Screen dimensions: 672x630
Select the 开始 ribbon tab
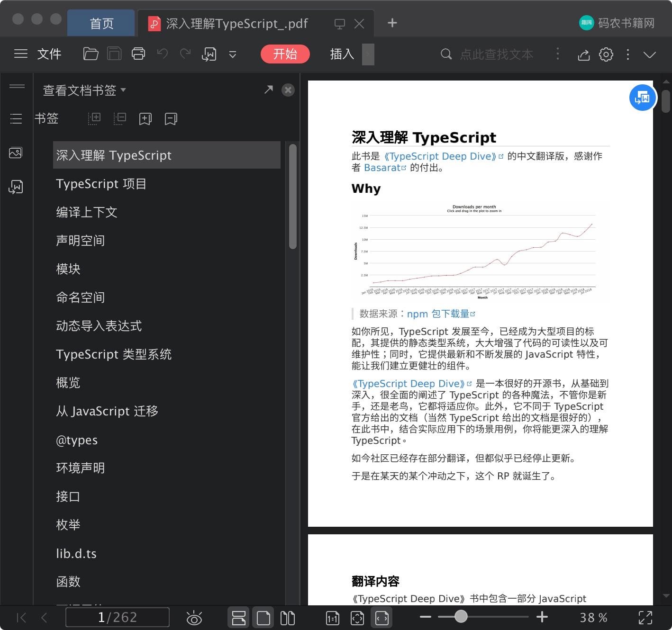coord(285,54)
